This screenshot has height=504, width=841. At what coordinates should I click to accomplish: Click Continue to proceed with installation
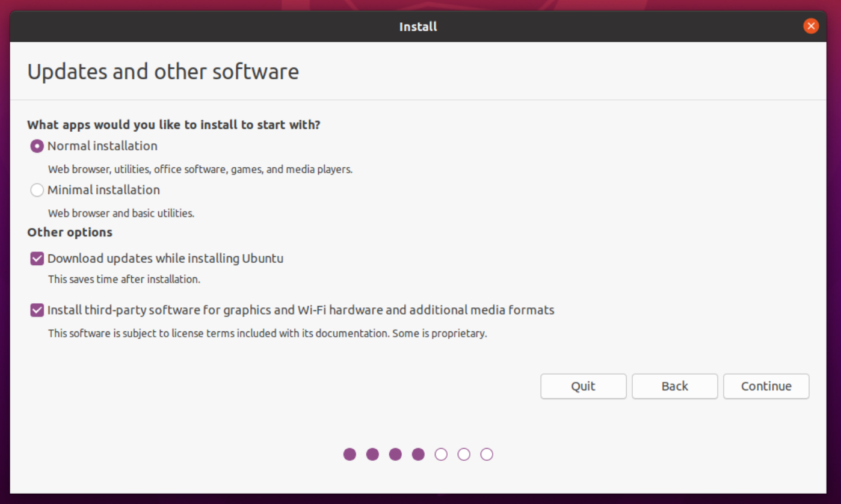point(766,386)
